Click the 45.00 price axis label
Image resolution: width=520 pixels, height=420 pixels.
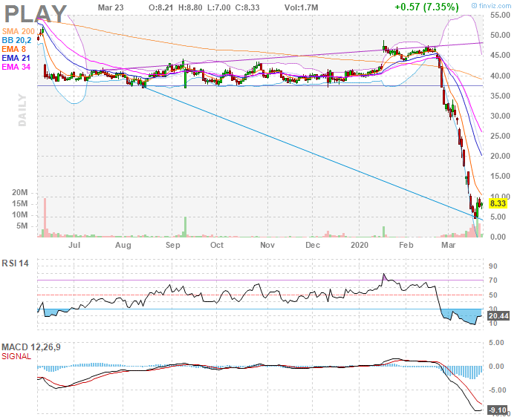coord(500,56)
